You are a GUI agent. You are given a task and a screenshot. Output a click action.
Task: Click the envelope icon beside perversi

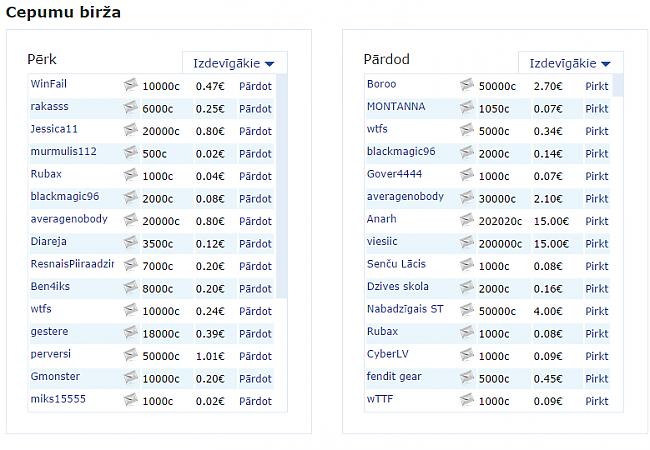click(130, 355)
